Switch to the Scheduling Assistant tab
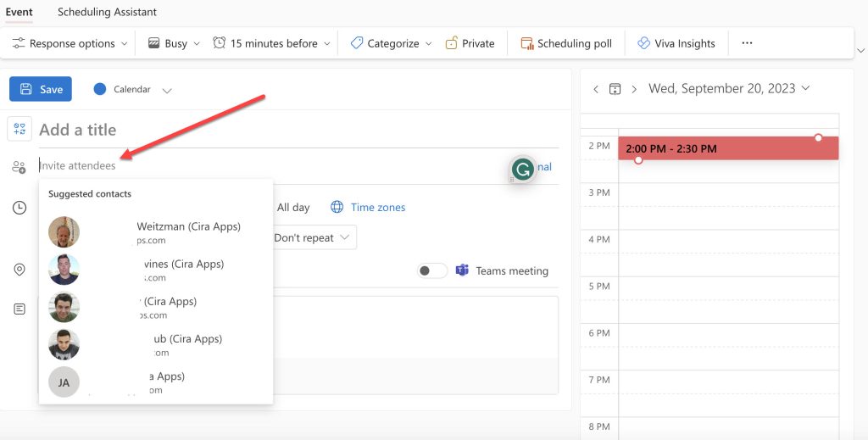Screen dimensions: 868x440 pyautogui.click(x=107, y=12)
